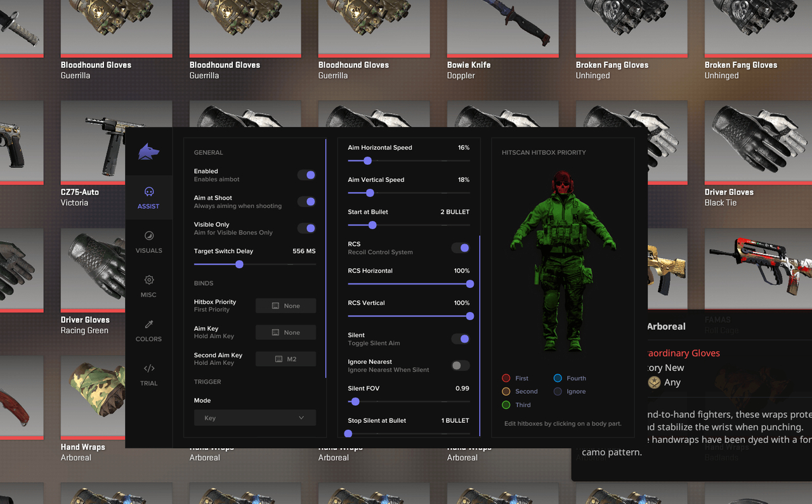Enable the Ignore Nearest switch
This screenshot has height=504, width=812.
460,365
